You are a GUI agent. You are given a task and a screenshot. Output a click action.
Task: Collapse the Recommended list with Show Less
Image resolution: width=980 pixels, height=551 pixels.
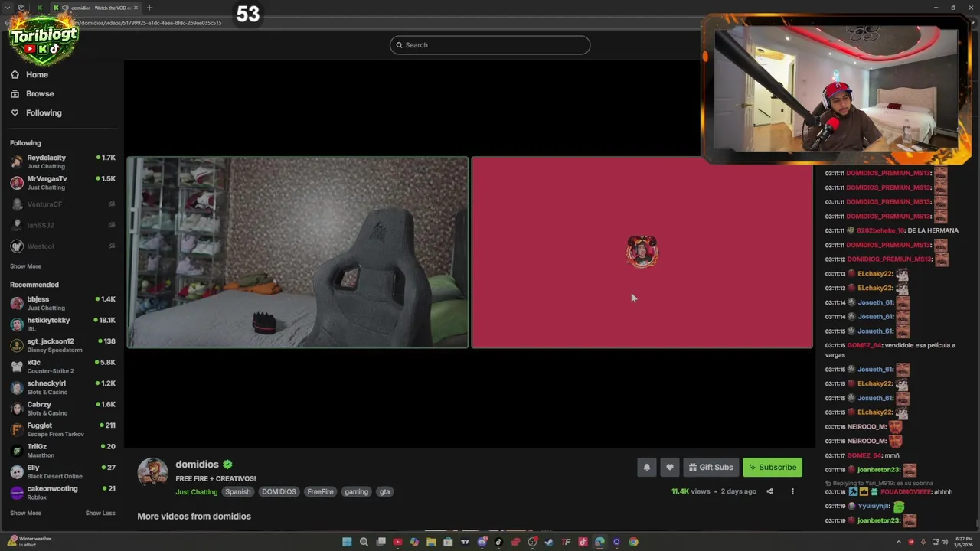[x=100, y=513]
